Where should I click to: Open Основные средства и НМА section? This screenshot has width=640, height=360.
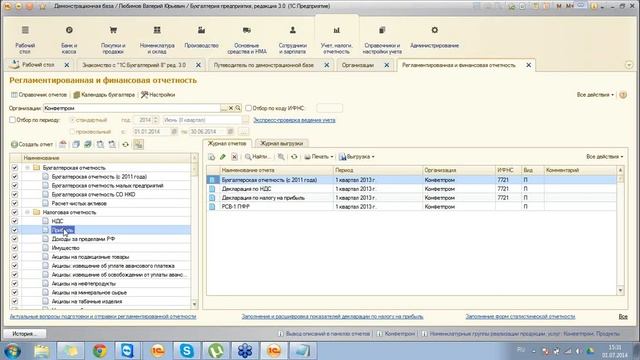click(247, 39)
